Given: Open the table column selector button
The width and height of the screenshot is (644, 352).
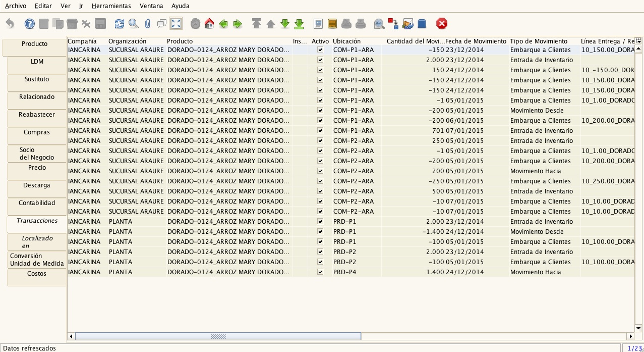Looking at the screenshot, I should click(x=638, y=41).
